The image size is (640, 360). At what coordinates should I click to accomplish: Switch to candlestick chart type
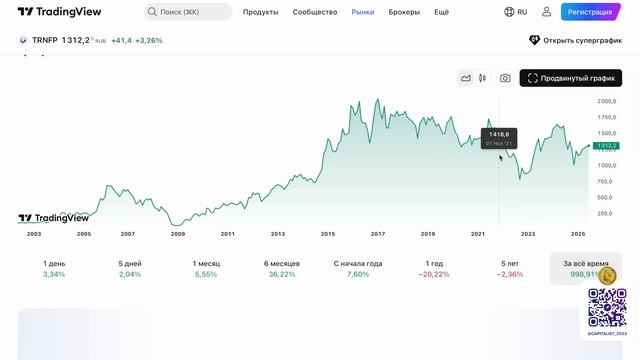coord(482,78)
